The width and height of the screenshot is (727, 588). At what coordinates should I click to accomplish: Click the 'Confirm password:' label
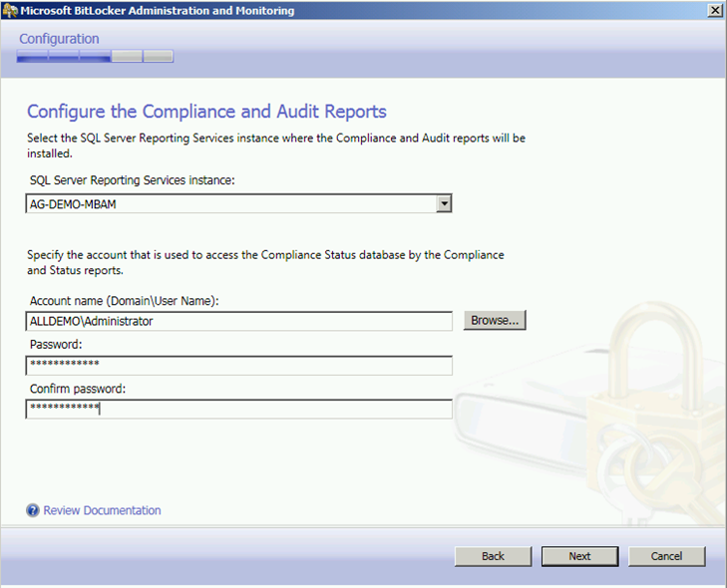(x=78, y=389)
